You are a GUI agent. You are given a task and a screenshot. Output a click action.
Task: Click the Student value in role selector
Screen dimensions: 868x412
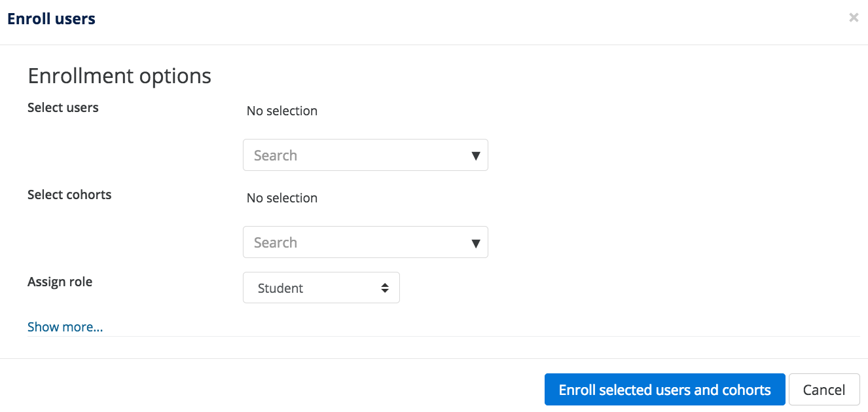[280, 288]
